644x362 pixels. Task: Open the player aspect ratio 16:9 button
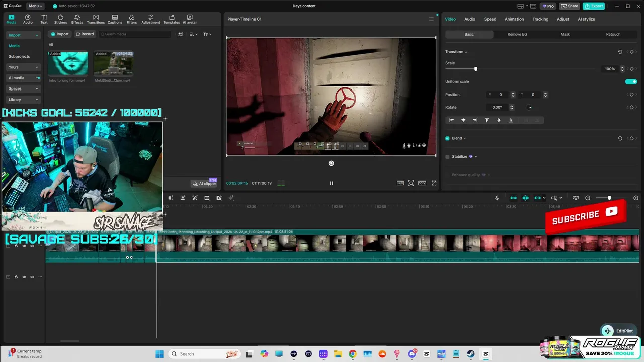422,183
